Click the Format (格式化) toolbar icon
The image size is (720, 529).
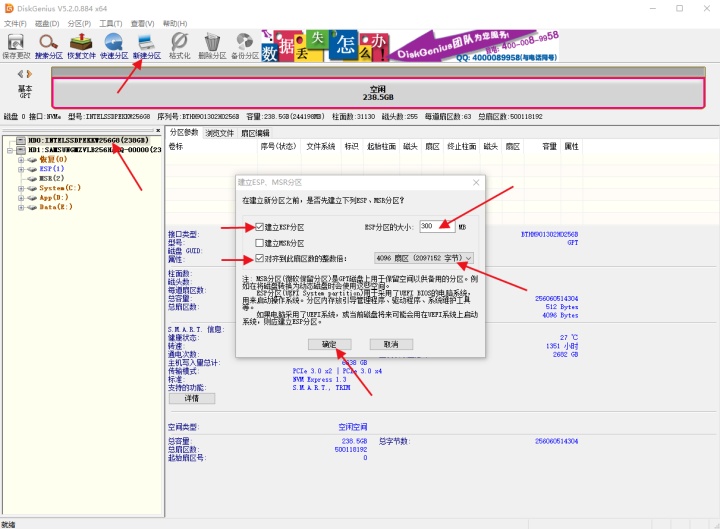coord(179,46)
